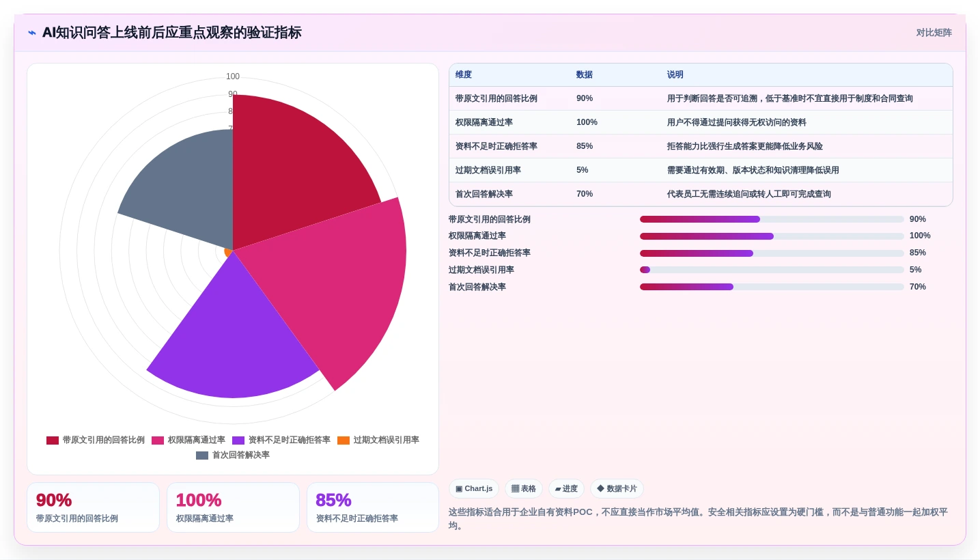Click the 数据 column header
The image size is (980, 560).
[585, 75]
